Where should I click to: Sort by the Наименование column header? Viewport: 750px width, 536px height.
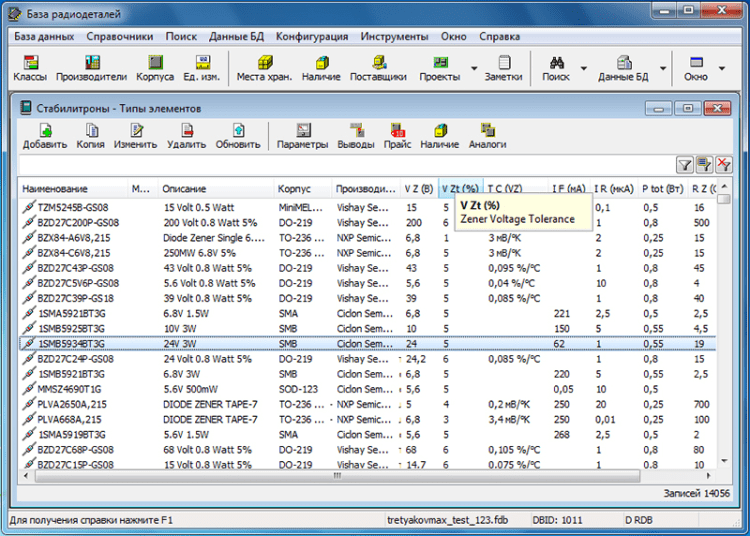(x=55, y=188)
